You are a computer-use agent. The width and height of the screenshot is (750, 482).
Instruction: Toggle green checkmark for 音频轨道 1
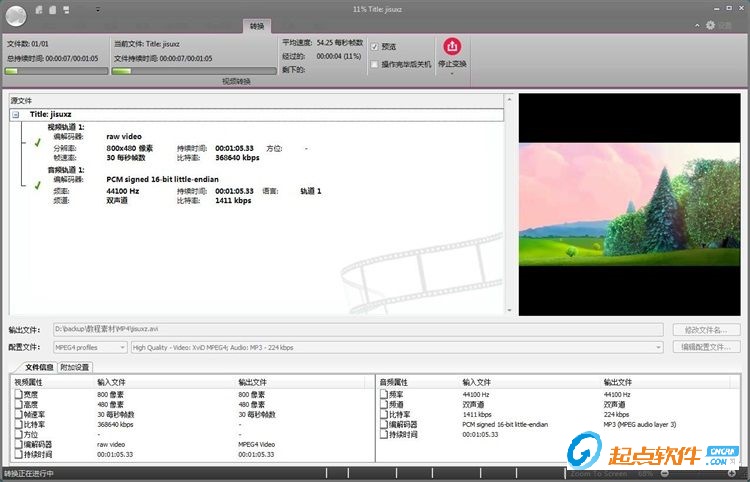tap(38, 185)
